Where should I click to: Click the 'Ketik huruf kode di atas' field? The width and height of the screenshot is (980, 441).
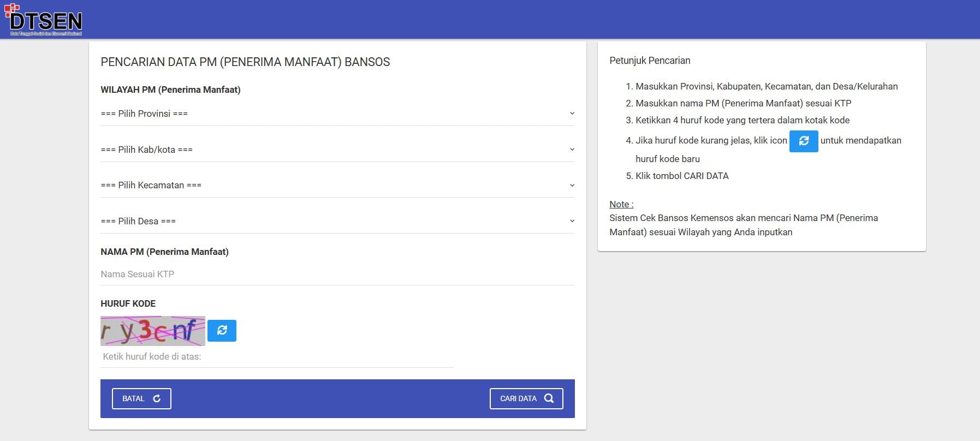pos(277,357)
